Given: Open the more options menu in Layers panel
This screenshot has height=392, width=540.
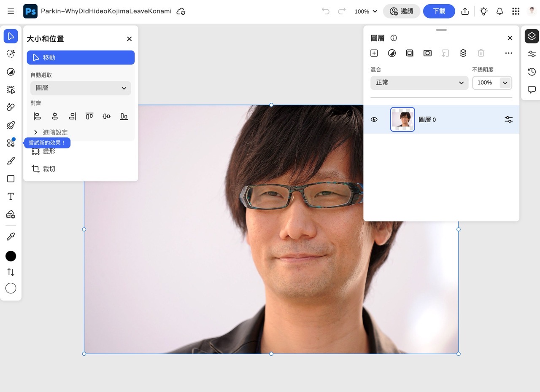Looking at the screenshot, I should point(508,53).
